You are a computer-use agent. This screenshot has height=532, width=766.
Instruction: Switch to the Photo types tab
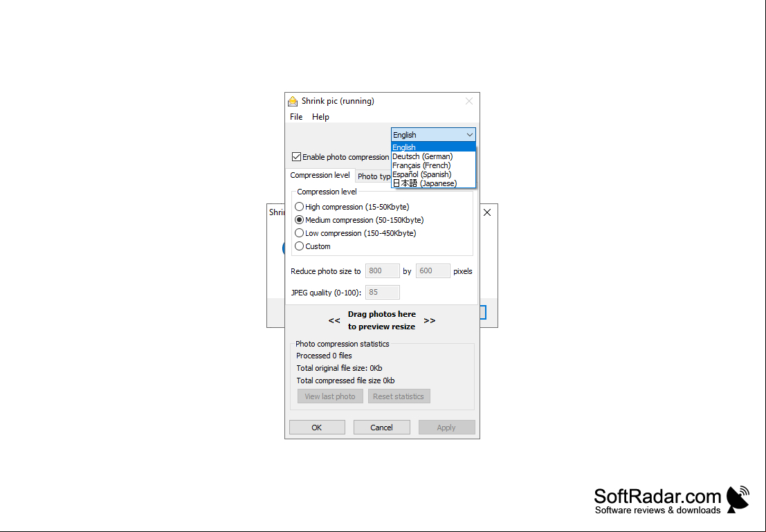374,176
